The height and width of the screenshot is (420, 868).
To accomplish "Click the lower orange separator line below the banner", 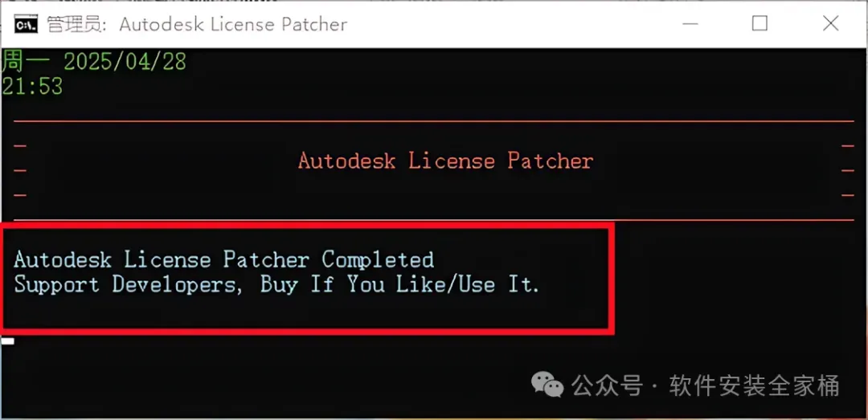I will [x=434, y=220].
